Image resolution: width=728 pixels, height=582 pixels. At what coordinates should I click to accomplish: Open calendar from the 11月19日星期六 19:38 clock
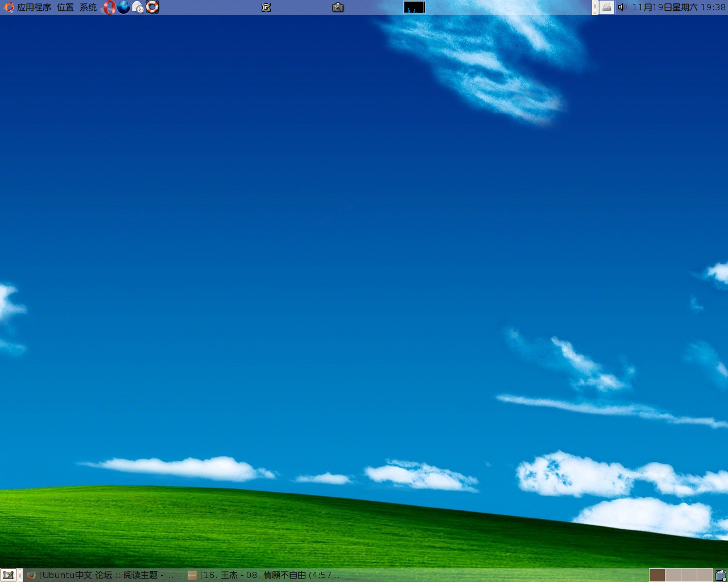(679, 7)
